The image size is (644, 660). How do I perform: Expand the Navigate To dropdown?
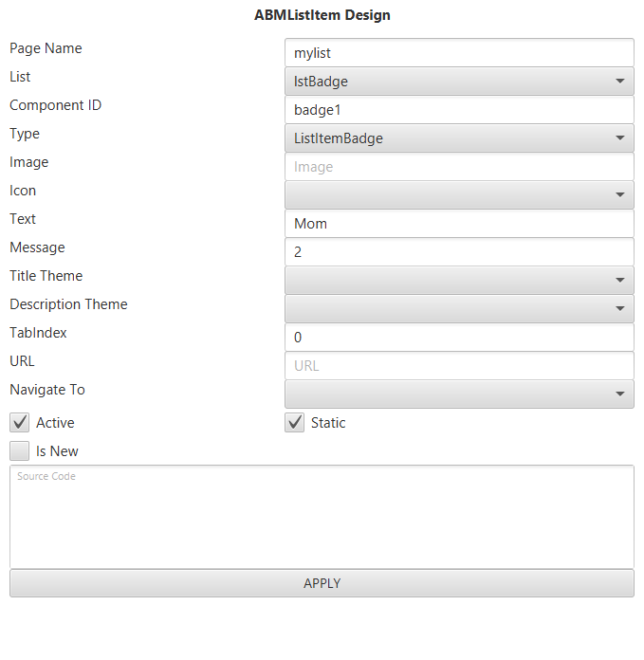tap(459, 394)
